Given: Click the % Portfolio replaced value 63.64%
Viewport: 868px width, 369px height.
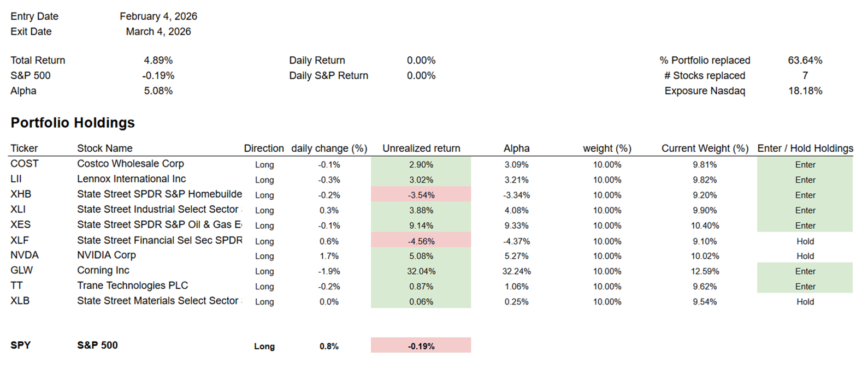Looking at the screenshot, I should (x=805, y=61).
